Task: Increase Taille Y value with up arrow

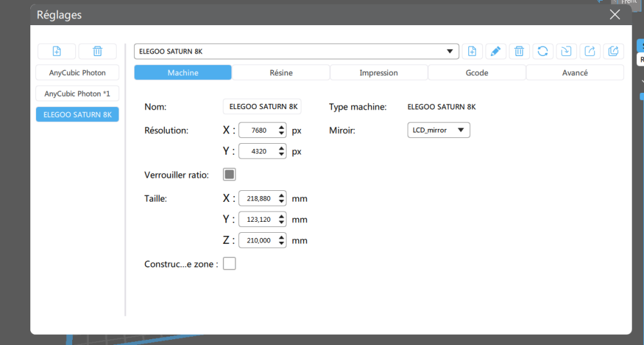Action: pos(281,216)
